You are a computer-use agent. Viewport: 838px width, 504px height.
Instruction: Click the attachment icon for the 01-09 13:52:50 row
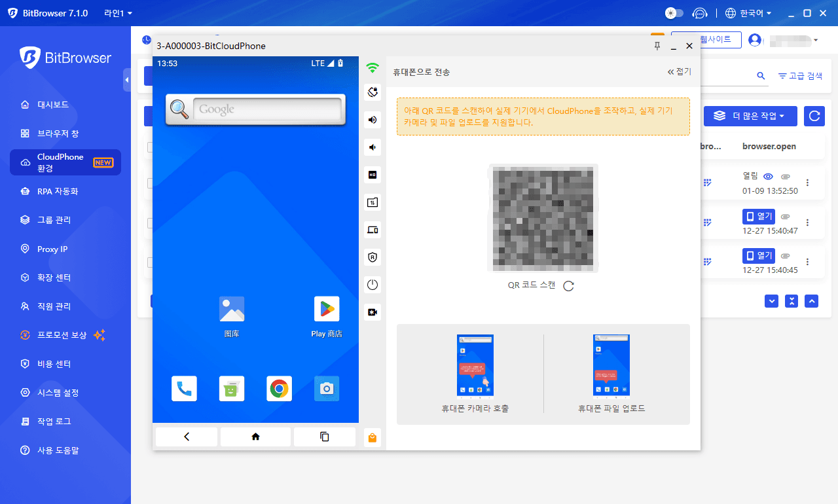pos(786,177)
